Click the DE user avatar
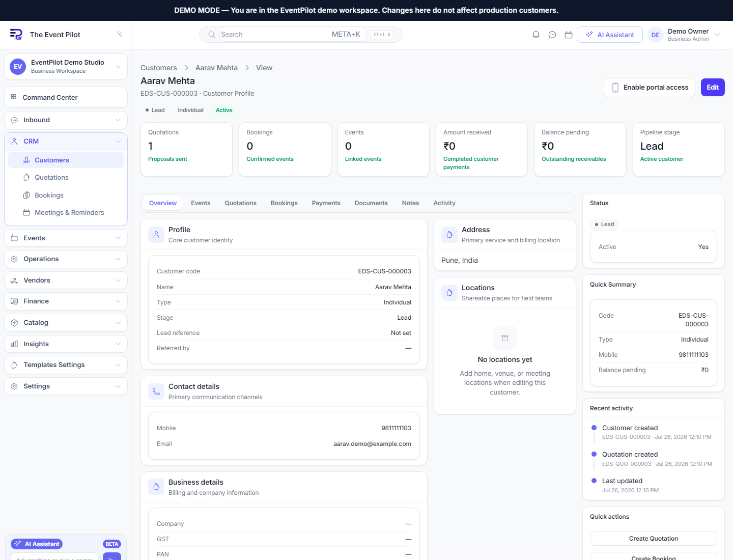Screen dimensions: 733x560 click(656, 35)
